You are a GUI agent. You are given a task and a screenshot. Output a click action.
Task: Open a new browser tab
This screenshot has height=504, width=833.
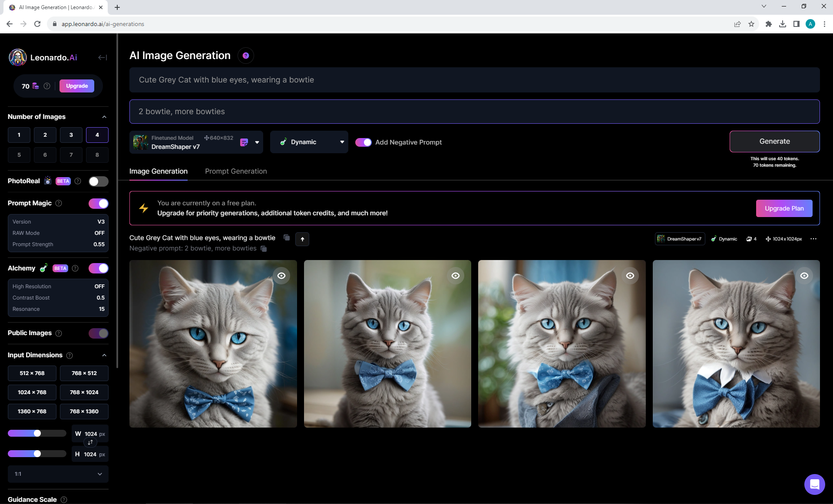click(117, 7)
